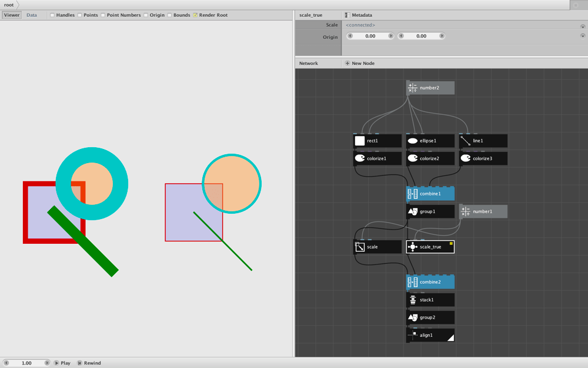
Task: Uncheck the Render Root checkbox
Action: coord(195,15)
